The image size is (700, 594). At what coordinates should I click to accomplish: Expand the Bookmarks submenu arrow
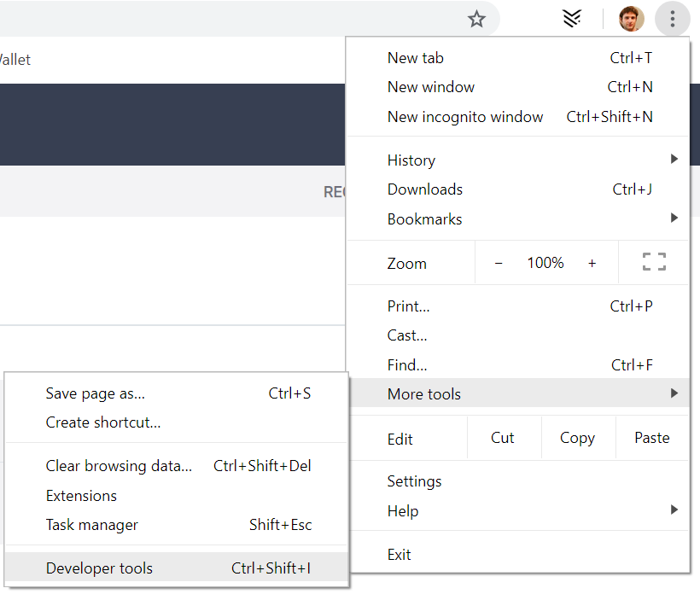[x=674, y=218]
